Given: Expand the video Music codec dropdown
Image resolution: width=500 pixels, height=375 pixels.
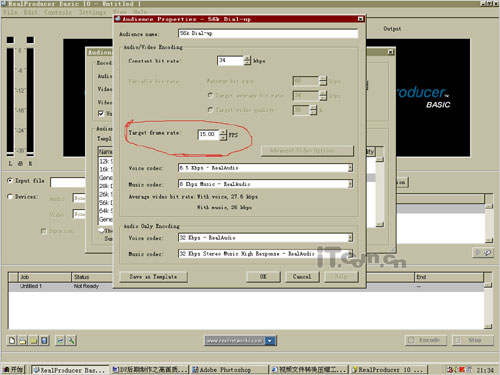Looking at the screenshot, I should pyautogui.click(x=350, y=184).
